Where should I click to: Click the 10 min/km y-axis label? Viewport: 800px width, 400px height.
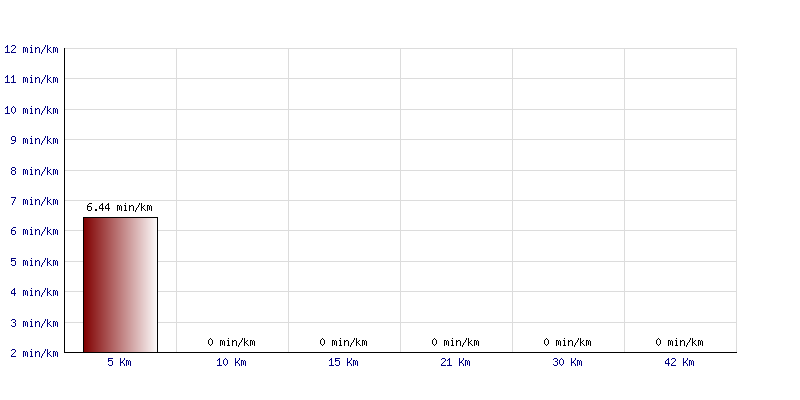coord(31,110)
